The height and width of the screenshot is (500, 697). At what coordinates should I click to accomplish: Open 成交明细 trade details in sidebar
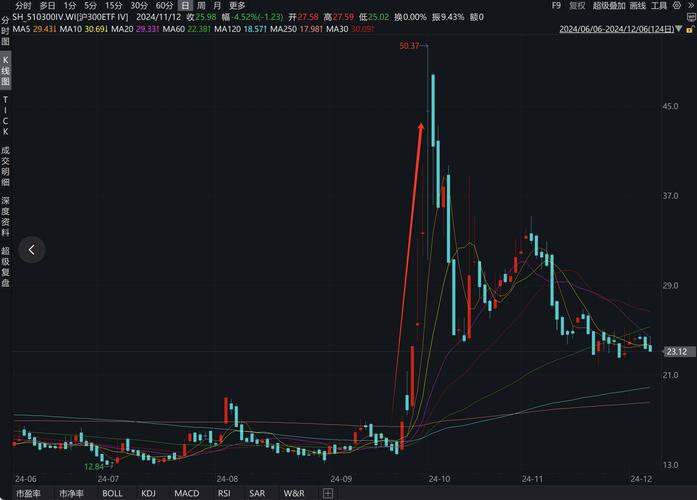(5, 165)
